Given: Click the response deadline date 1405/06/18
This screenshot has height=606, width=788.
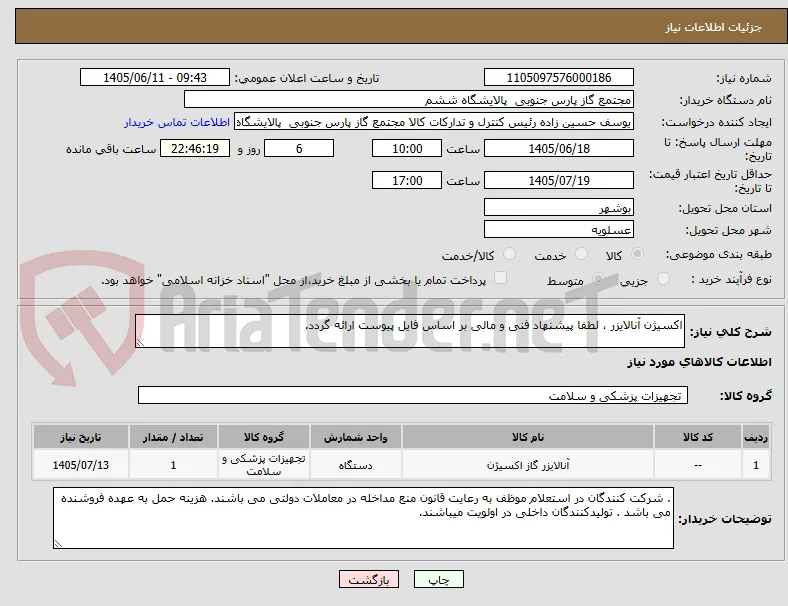Looking at the screenshot, I should 559,148.
